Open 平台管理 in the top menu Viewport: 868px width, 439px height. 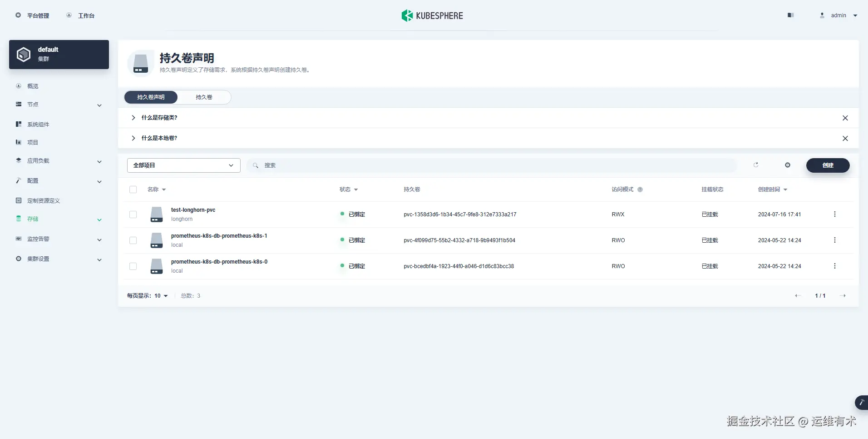(38, 15)
